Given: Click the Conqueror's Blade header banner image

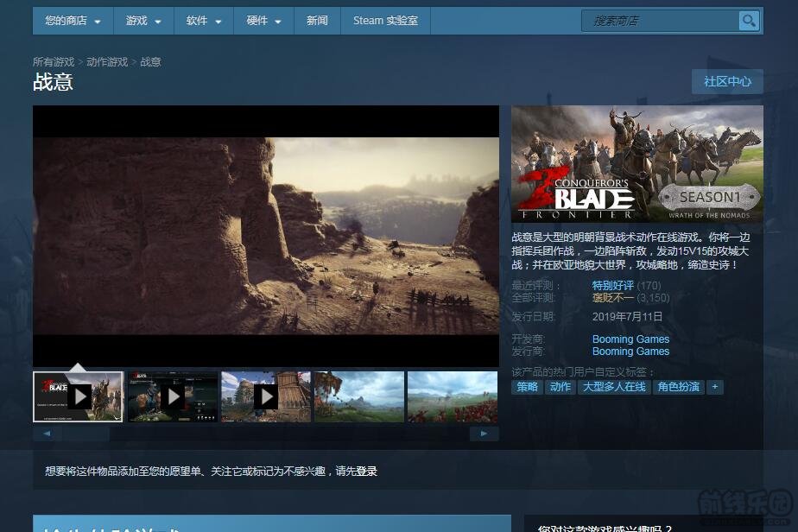Looking at the screenshot, I should point(637,164).
